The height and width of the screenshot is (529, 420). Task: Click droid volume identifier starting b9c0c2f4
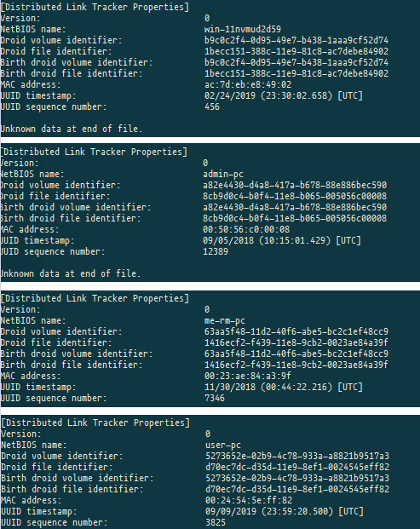(x=296, y=41)
